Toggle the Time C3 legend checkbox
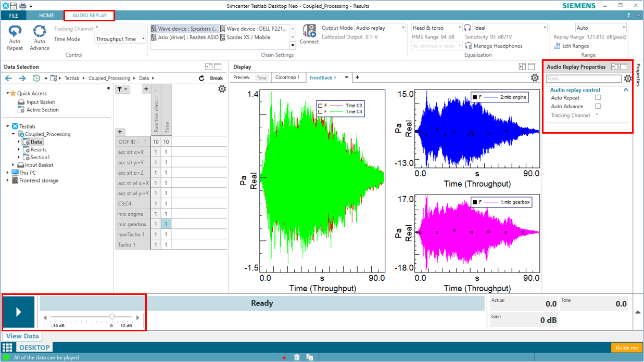Image resolution: width=644 pixels, height=362 pixels. coord(320,106)
